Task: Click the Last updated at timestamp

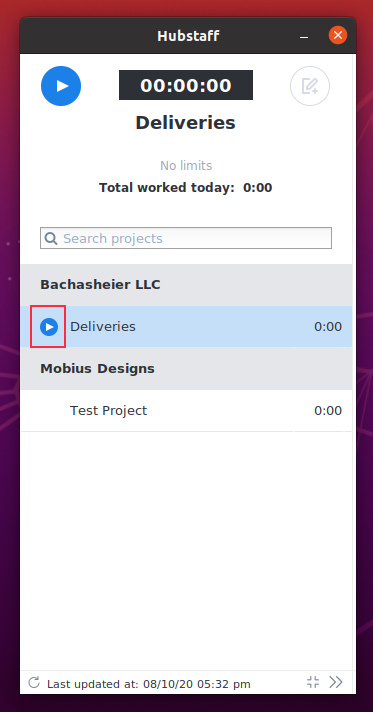Action: (149, 684)
